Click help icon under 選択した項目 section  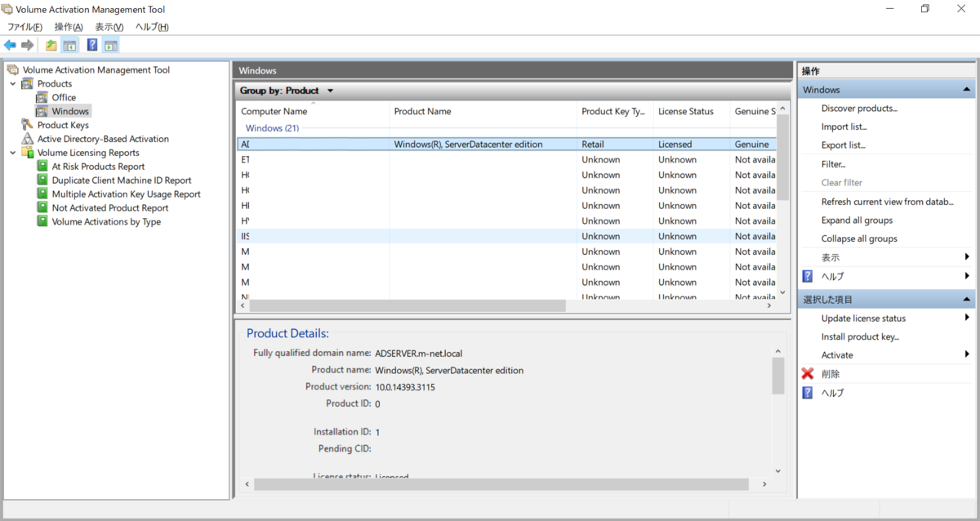(x=808, y=393)
